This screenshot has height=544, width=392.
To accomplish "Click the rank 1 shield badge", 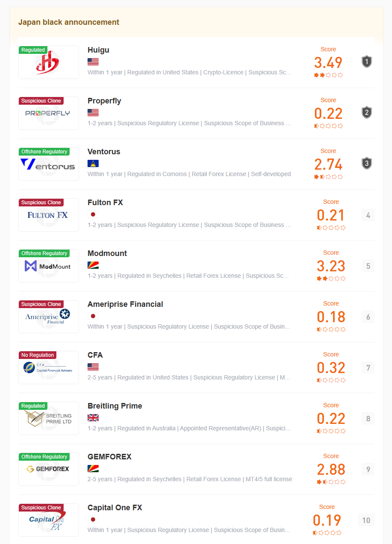I will (x=367, y=62).
